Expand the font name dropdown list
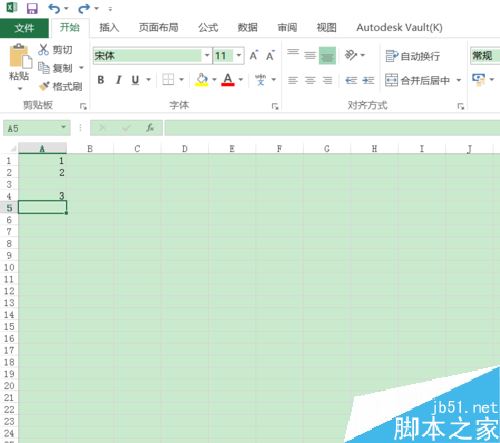This screenshot has width=500, height=443. pos(207,55)
